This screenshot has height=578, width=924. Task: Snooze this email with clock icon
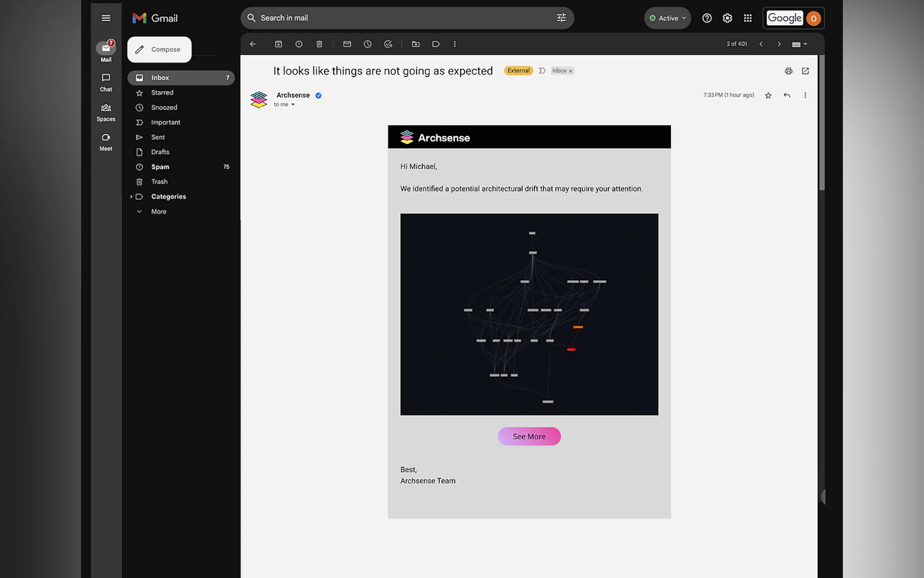pyautogui.click(x=367, y=44)
